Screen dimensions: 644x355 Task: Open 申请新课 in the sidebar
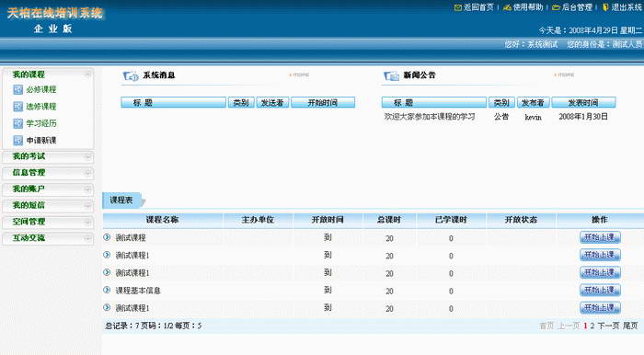click(x=41, y=141)
